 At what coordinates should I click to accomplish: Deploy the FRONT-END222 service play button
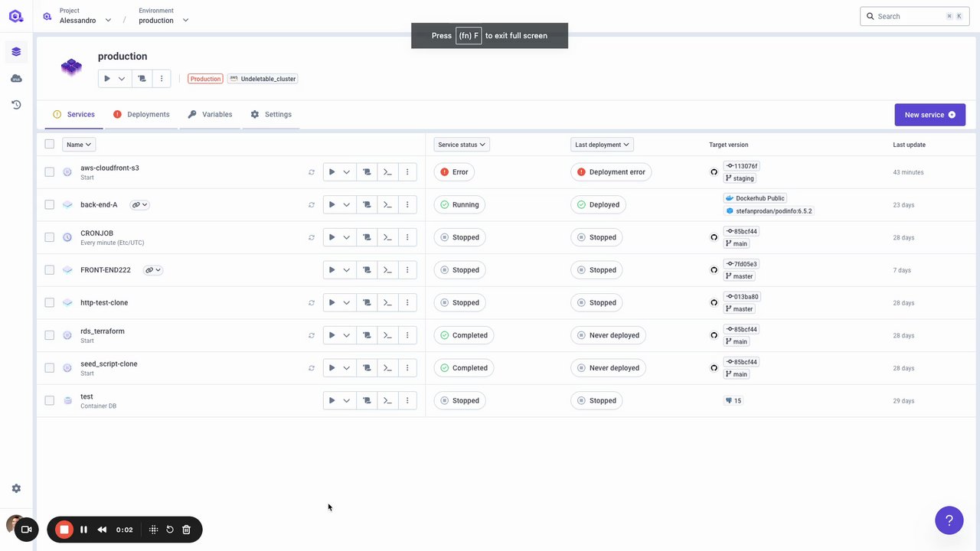[x=332, y=270]
